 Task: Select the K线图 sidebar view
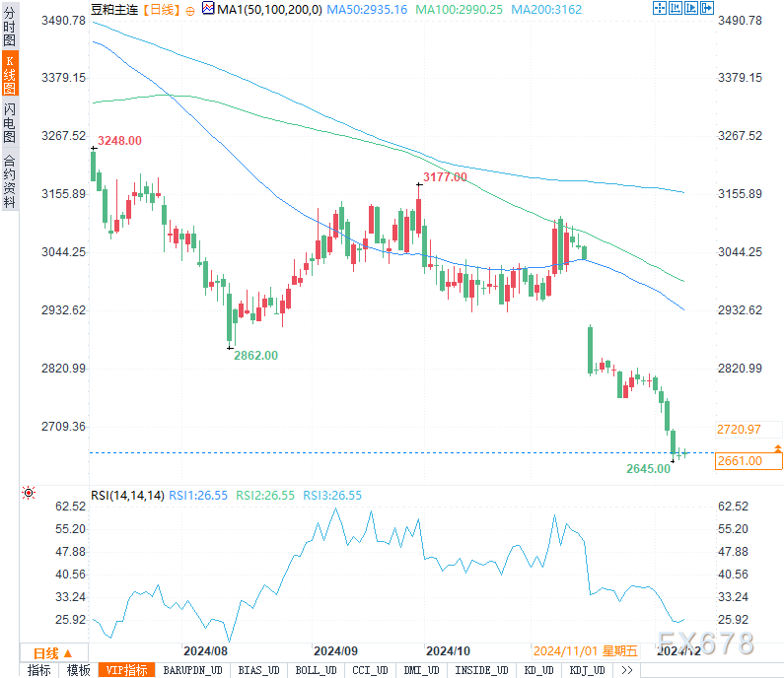(x=10, y=74)
